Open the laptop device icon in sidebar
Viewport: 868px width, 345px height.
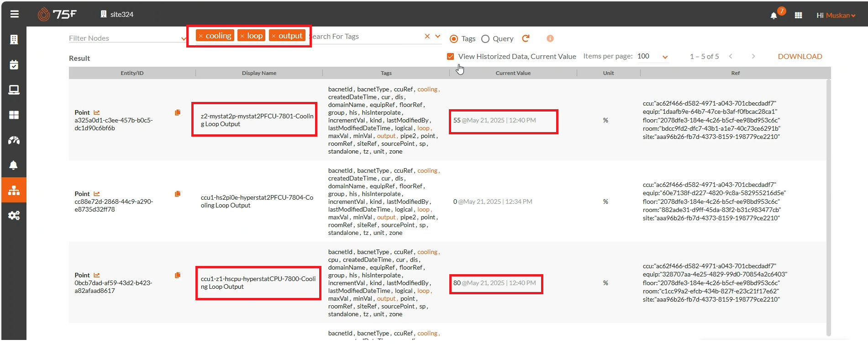click(14, 90)
